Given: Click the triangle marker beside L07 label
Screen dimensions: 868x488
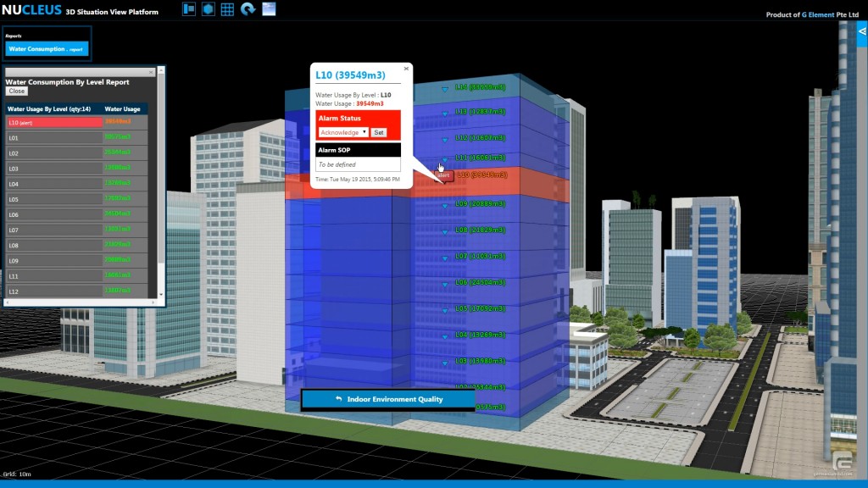Looking at the screenshot, I should click(x=445, y=258).
